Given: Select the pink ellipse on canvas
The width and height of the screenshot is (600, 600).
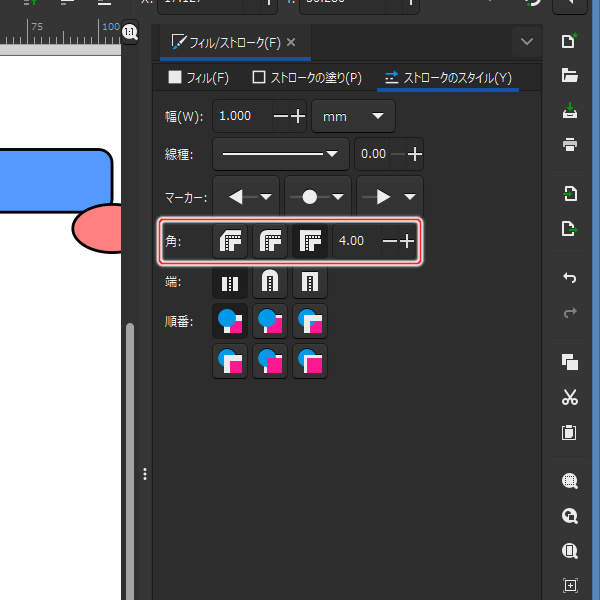Looking at the screenshot, I should coord(97,229).
